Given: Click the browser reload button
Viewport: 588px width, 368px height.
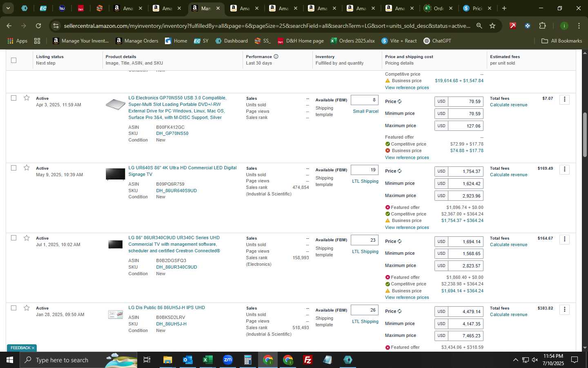Looking at the screenshot, I should pyautogui.click(x=38, y=26).
